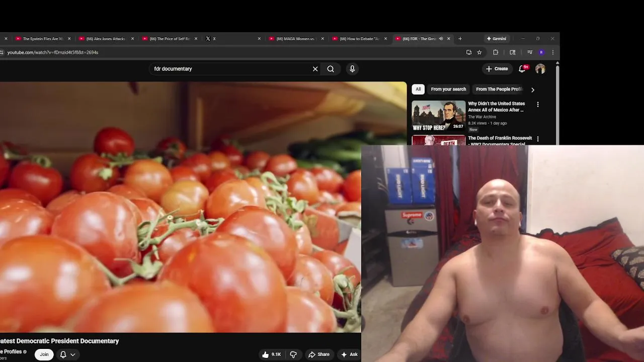Open the Chrome three-dot menu
This screenshot has width=644, height=362.
click(553, 52)
